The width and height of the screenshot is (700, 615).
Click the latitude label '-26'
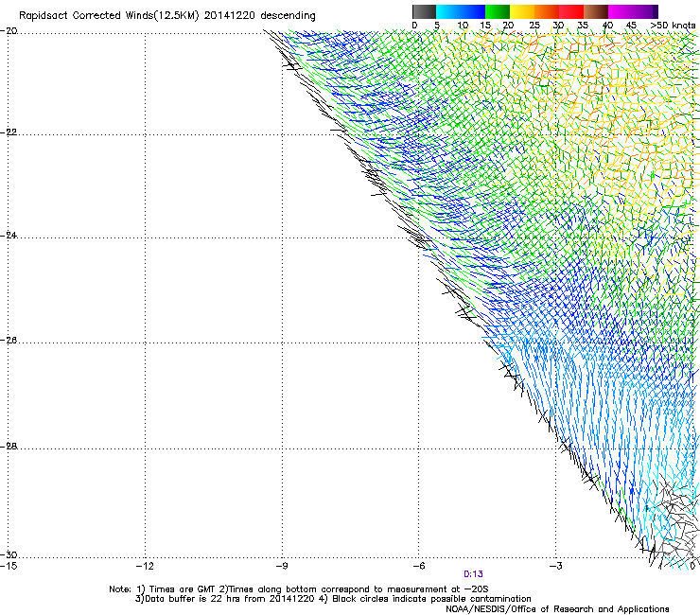[9, 341]
